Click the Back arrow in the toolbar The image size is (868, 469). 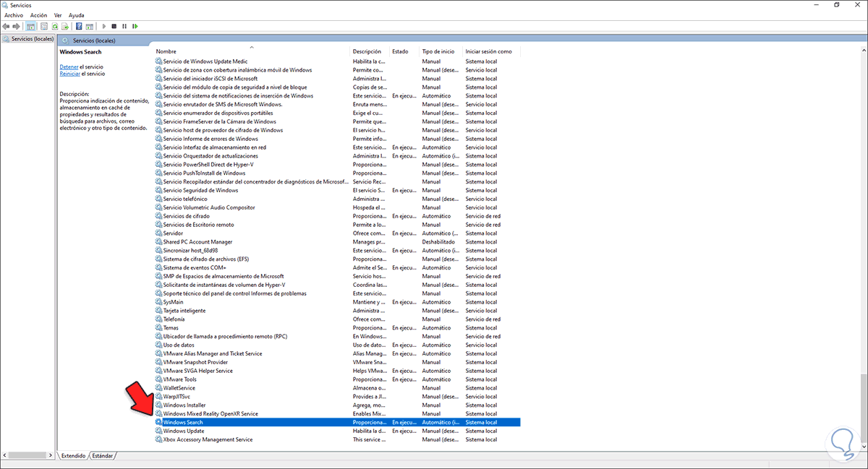coord(6,26)
